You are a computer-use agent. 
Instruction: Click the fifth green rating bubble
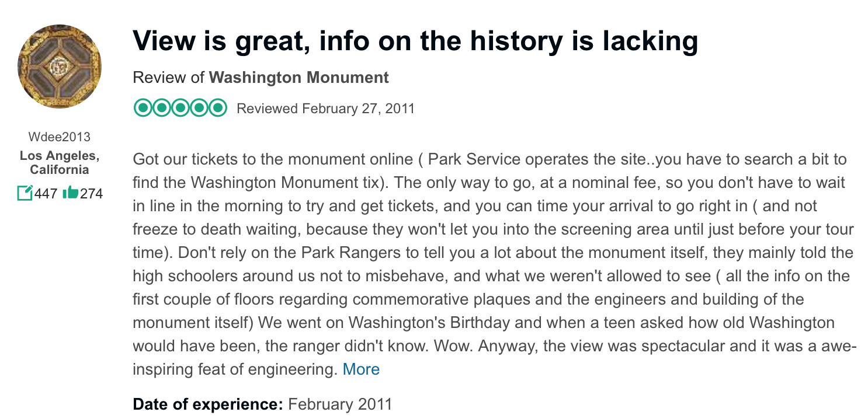pos(218,108)
